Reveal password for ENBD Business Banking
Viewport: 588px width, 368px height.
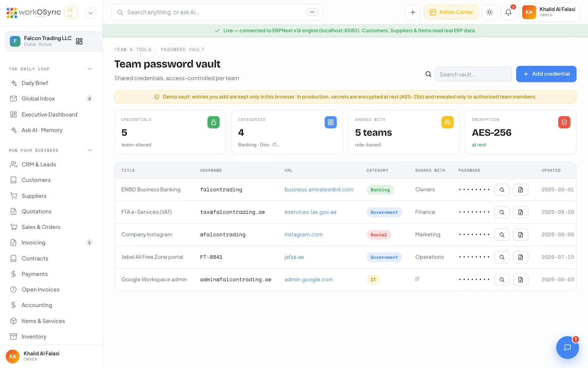click(x=502, y=190)
